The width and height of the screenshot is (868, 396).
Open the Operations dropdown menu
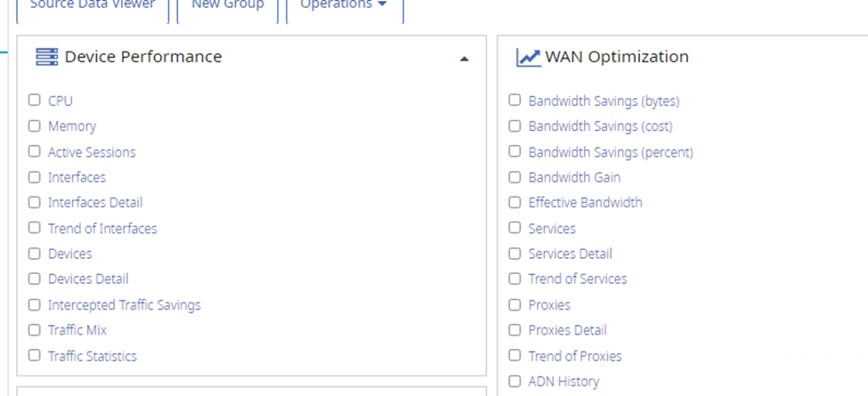click(343, 5)
